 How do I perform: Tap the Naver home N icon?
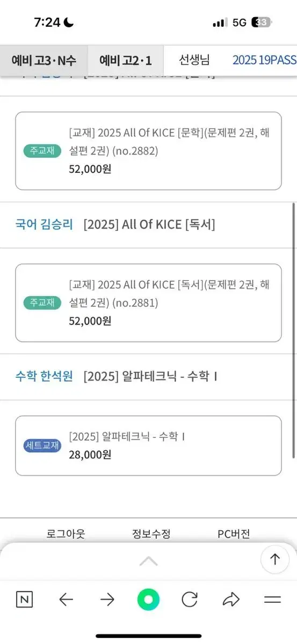pos(24,599)
